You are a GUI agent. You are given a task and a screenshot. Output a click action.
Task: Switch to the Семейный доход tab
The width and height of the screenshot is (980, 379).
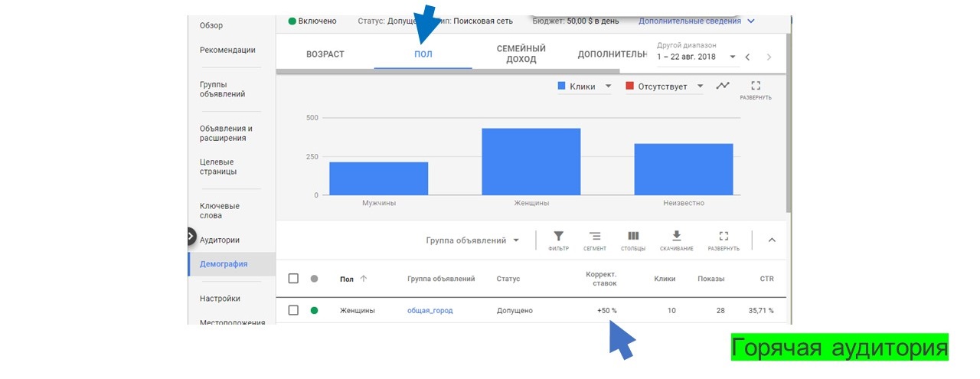click(x=521, y=54)
